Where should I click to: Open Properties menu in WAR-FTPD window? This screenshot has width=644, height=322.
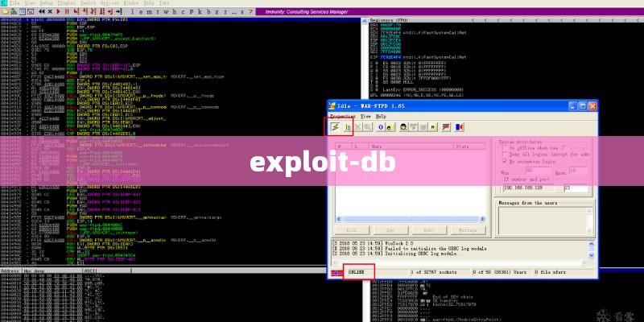[343, 117]
